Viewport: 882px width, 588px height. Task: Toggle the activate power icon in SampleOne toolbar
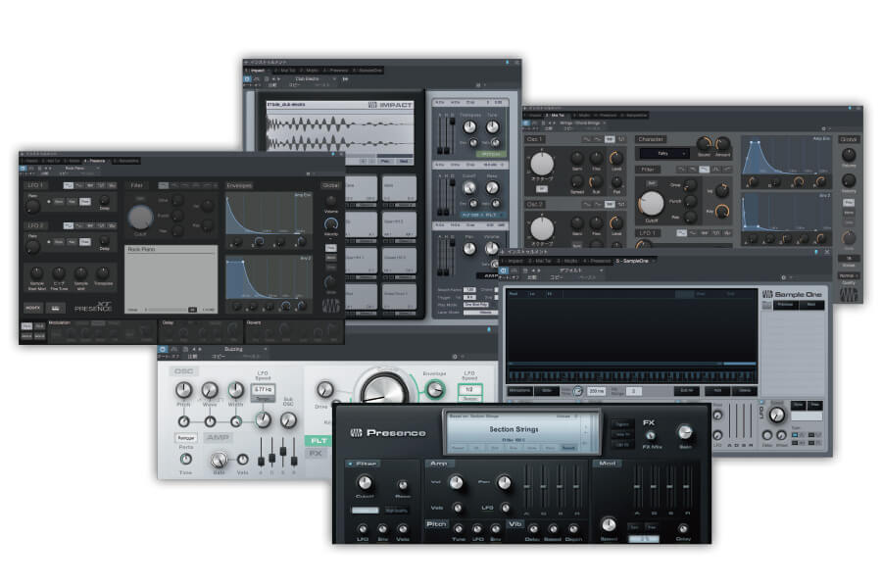pos(504,270)
